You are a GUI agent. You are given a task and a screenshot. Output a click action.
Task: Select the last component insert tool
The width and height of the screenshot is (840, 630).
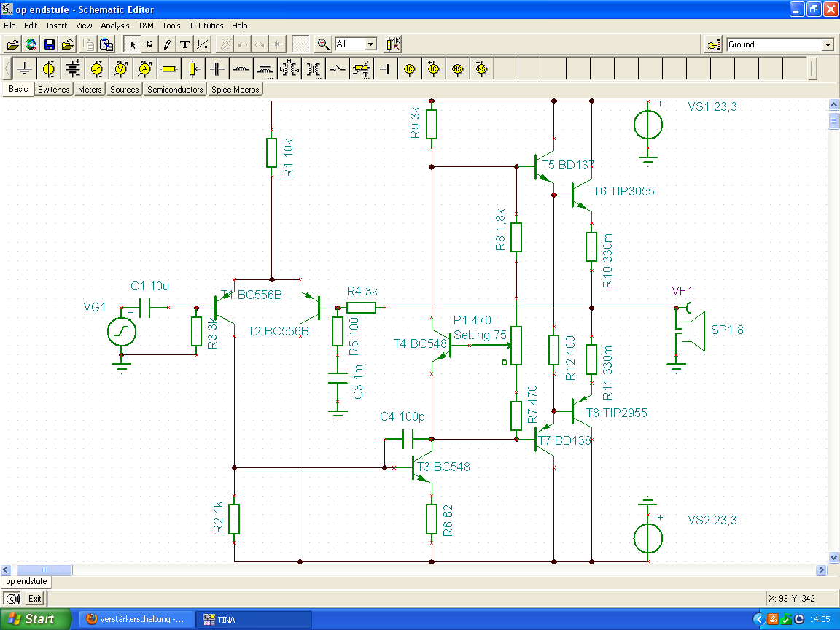tap(149, 44)
